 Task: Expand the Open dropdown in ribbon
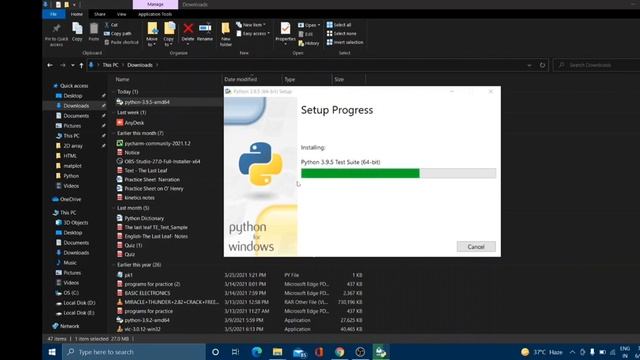click(x=309, y=25)
